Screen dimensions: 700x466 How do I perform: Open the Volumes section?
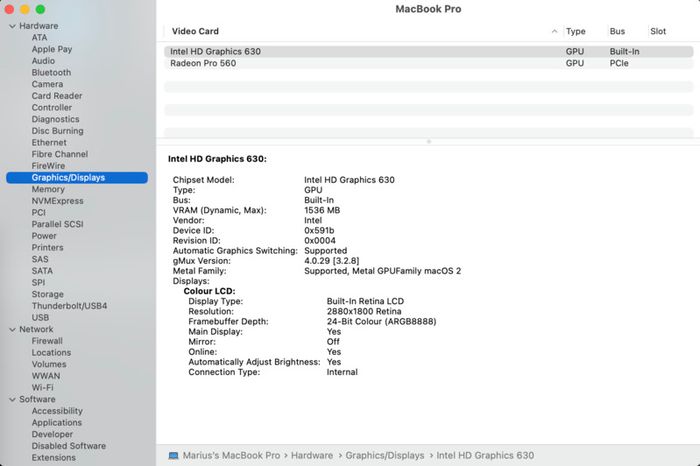coord(49,364)
